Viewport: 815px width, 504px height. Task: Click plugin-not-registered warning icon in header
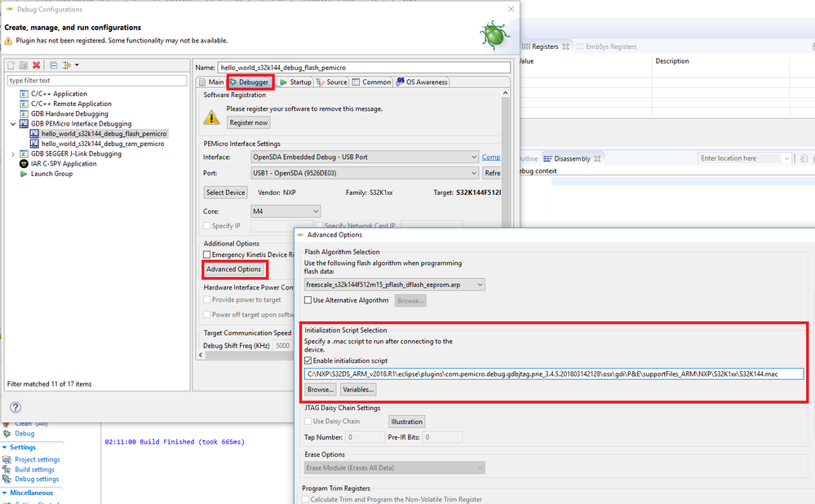[x=8, y=41]
